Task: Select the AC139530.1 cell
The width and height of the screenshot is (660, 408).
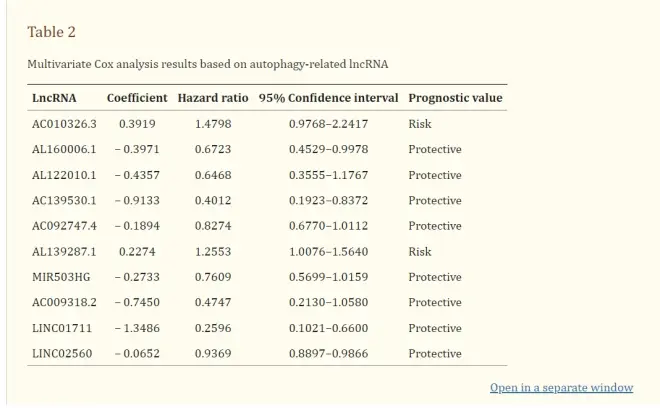Action: pyautogui.click(x=64, y=200)
